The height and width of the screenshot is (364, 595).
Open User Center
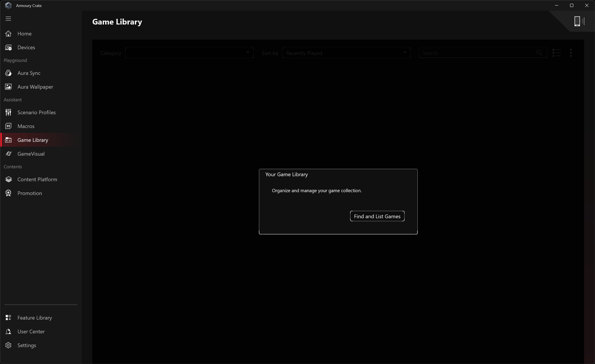31,331
